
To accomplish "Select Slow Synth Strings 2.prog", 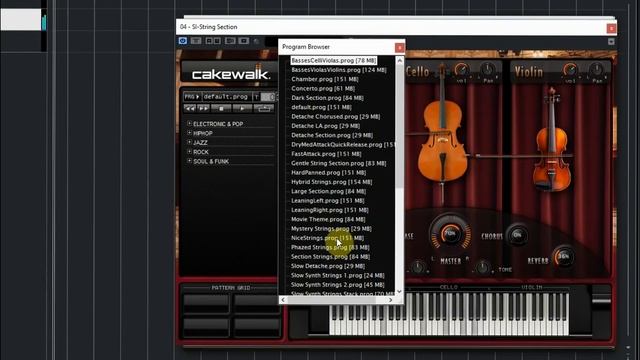I will 338,285.
